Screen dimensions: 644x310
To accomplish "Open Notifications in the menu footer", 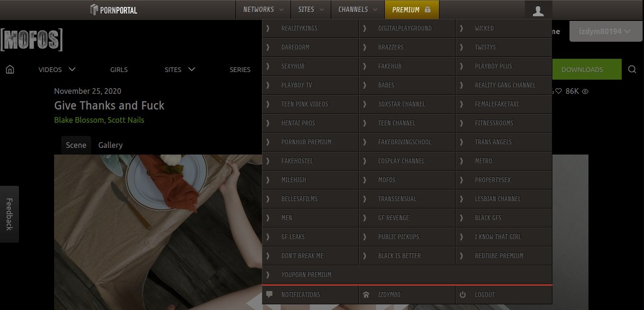I will point(310,294).
